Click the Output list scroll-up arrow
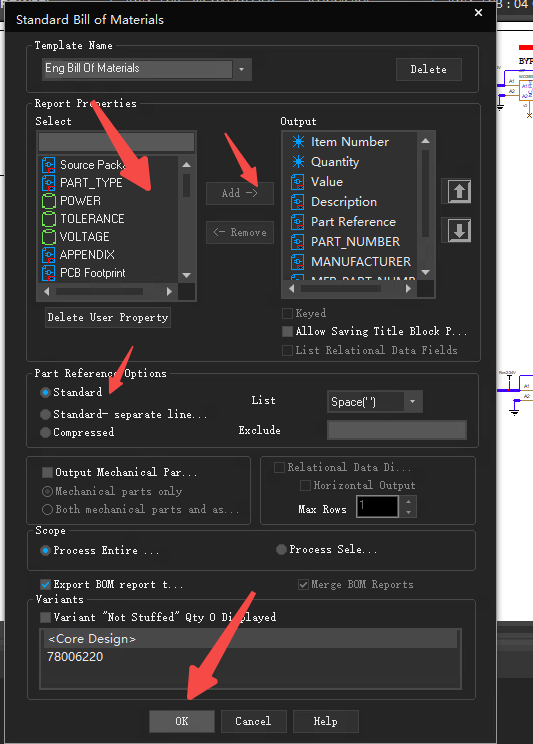The image size is (533, 744). click(426, 141)
